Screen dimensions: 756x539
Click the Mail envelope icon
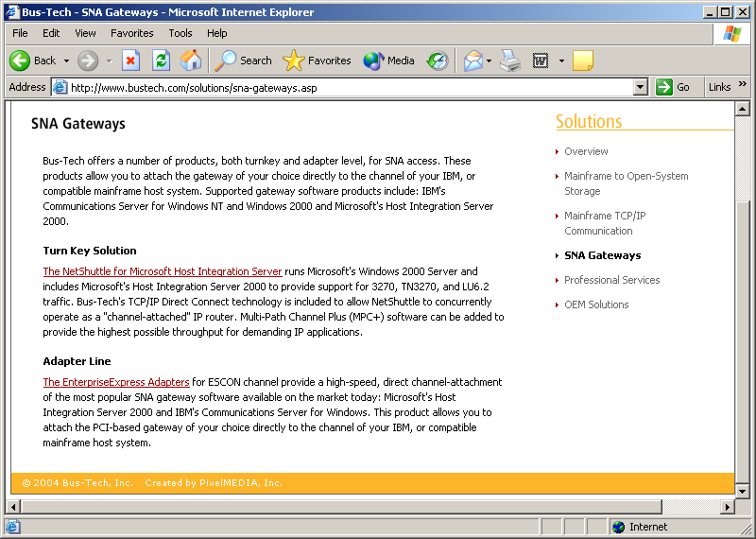point(473,61)
